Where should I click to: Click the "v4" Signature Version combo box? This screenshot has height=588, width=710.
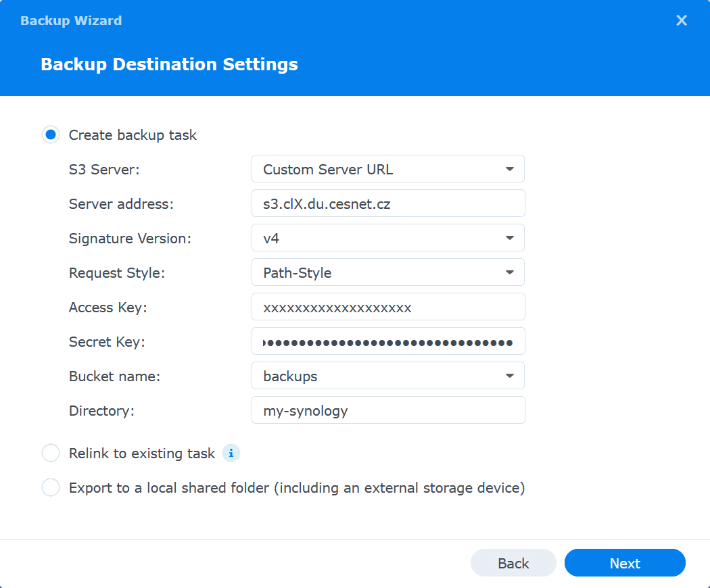[388, 237]
